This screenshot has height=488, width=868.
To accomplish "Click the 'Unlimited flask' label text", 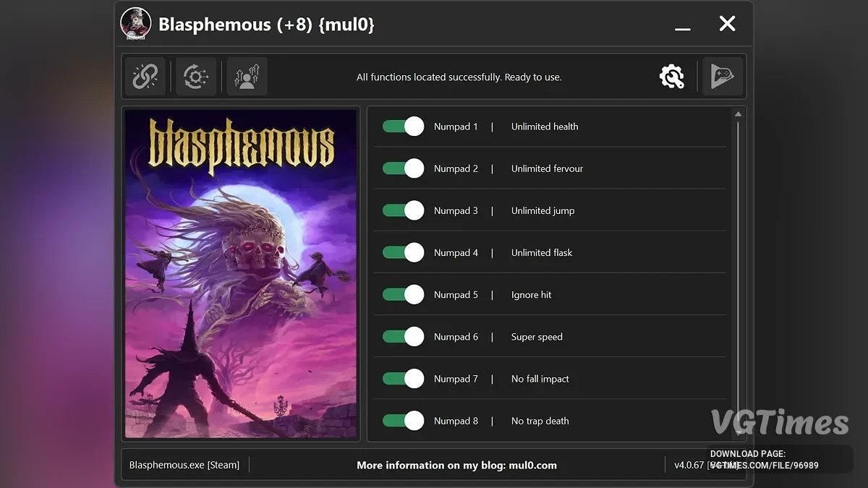I will coord(542,252).
